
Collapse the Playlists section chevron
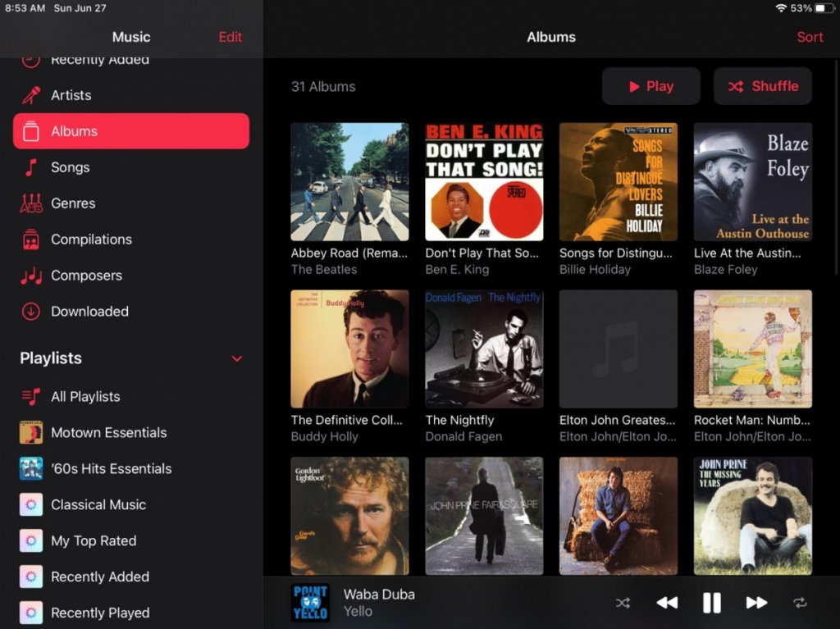[237, 358]
